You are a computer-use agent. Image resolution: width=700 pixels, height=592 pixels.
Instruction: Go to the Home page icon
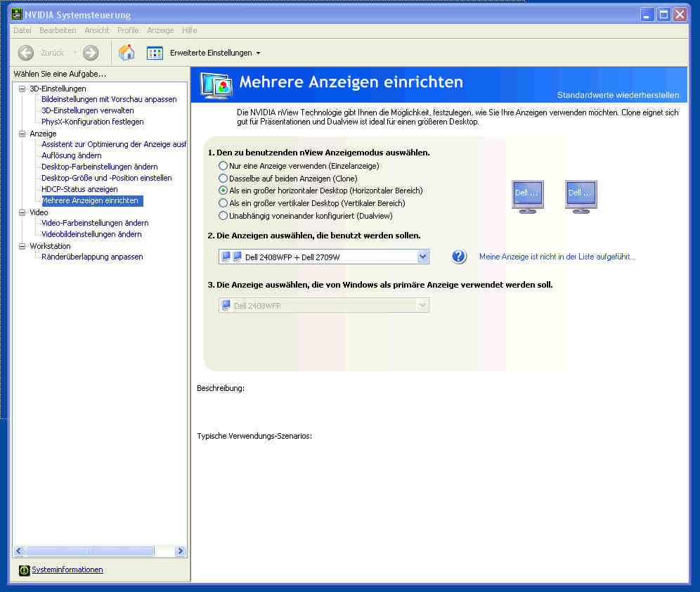click(x=127, y=53)
